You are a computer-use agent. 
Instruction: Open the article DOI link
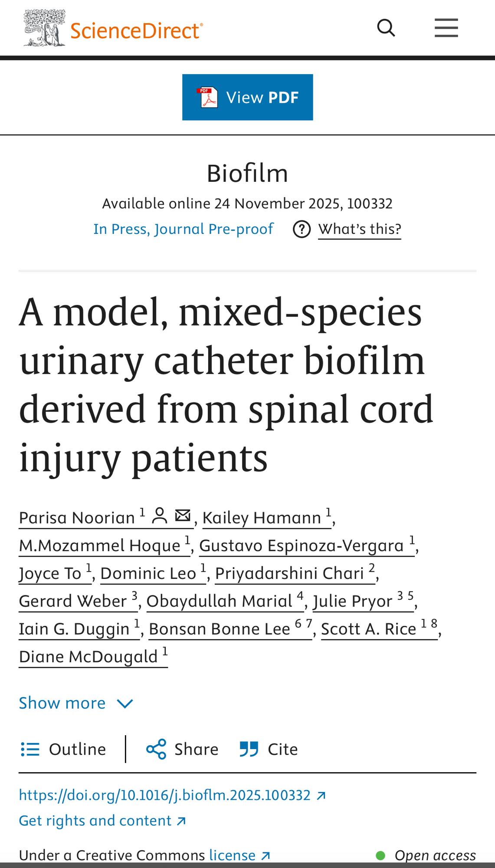[165, 795]
